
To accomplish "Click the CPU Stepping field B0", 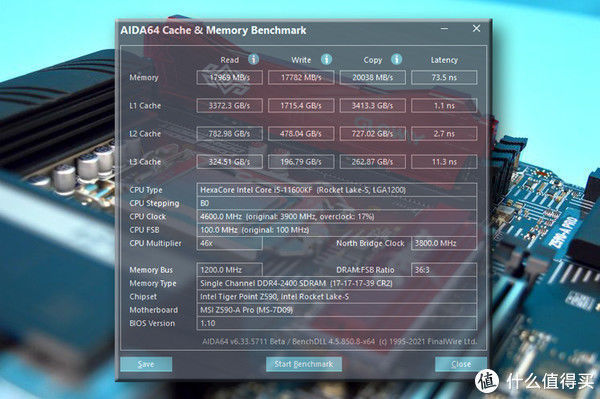I will point(337,203).
